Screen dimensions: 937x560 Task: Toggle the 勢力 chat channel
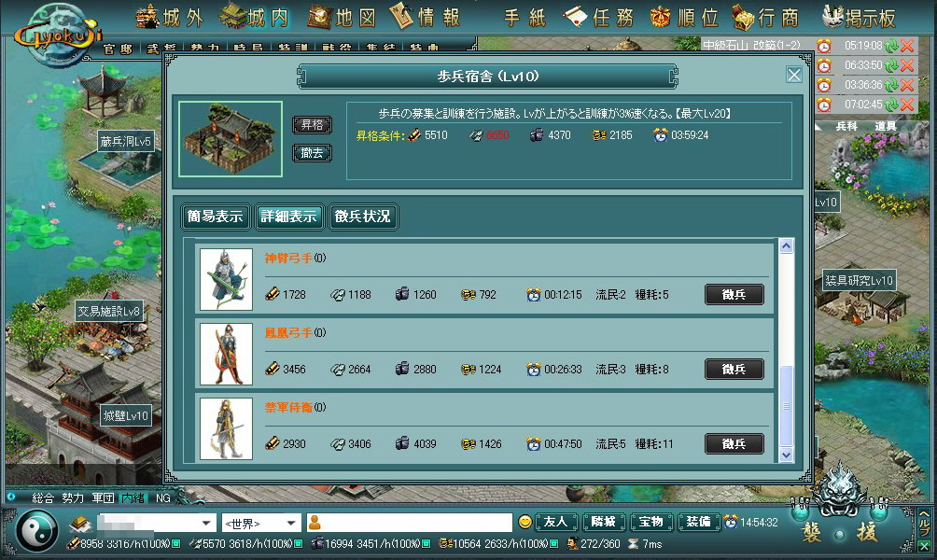pos(73,498)
